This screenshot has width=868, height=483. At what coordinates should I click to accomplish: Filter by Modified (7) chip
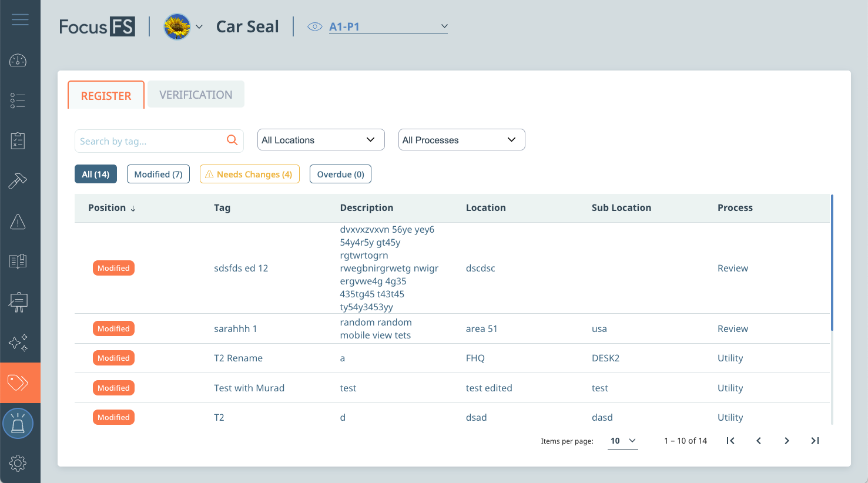(x=158, y=174)
